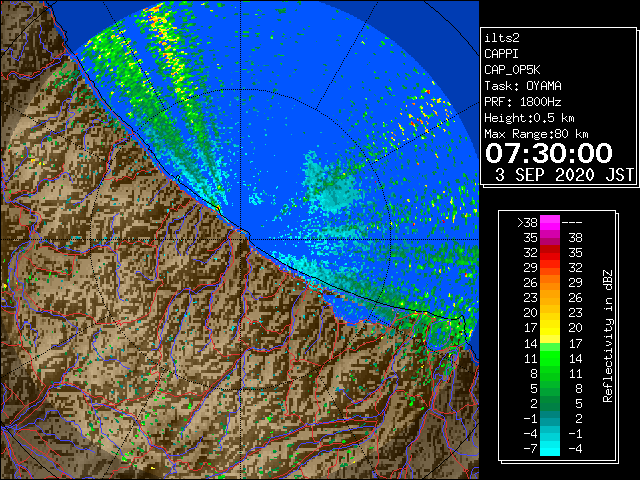Click the yellow 17 dBZ legend swatch

click(x=550, y=328)
